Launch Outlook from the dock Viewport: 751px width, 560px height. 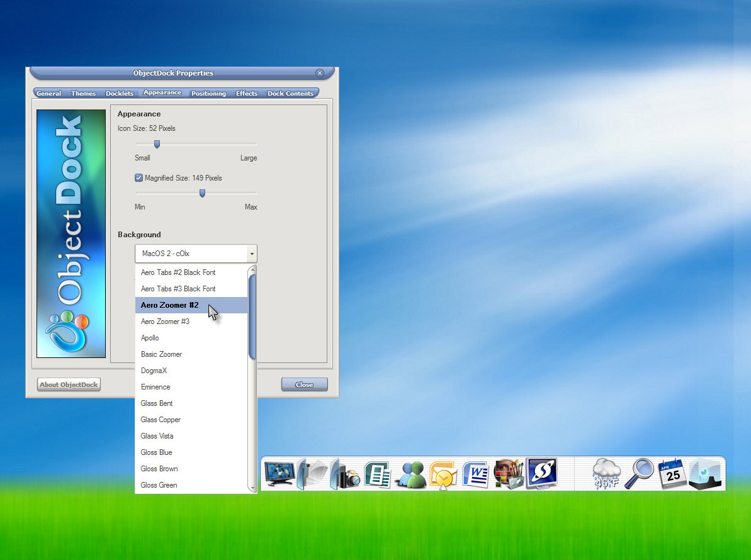(443, 475)
